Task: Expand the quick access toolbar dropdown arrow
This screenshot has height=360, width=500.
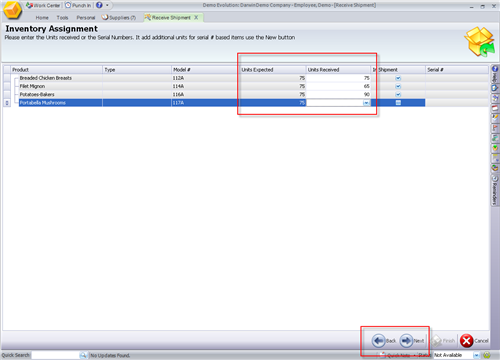Action: point(107,5)
